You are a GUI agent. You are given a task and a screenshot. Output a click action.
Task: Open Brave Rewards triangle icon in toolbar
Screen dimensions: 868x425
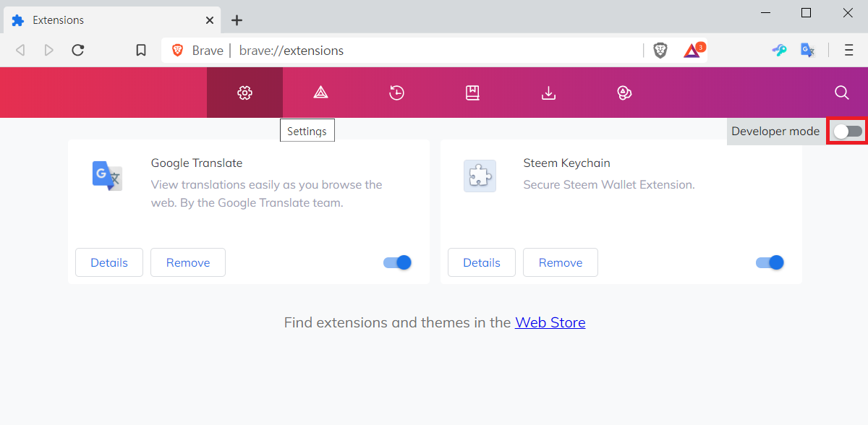(x=320, y=93)
